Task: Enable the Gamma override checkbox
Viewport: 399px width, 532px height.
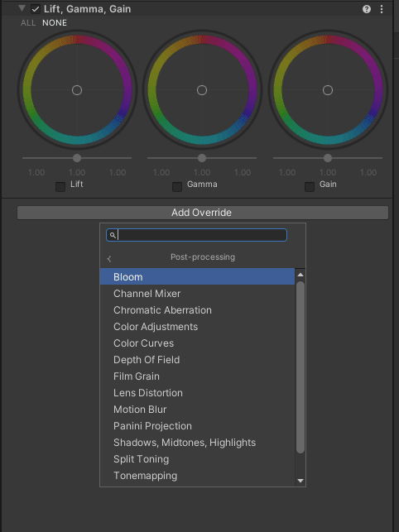Action: tap(177, 187)
